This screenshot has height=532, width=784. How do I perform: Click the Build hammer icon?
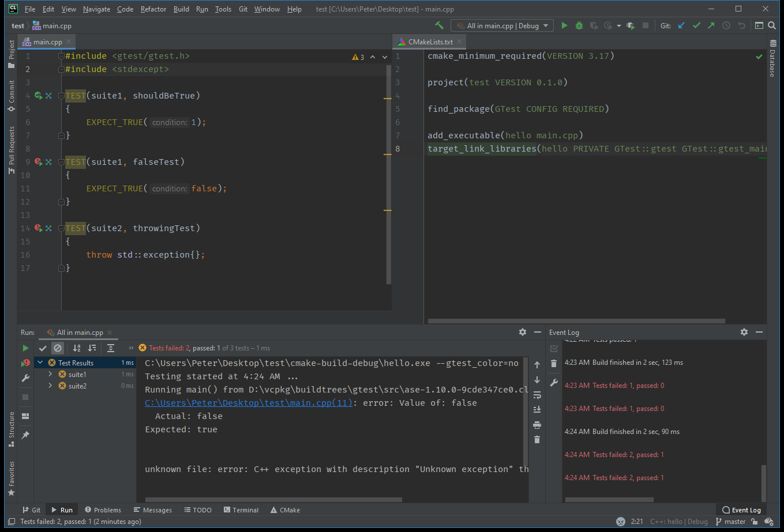(439, 25)
